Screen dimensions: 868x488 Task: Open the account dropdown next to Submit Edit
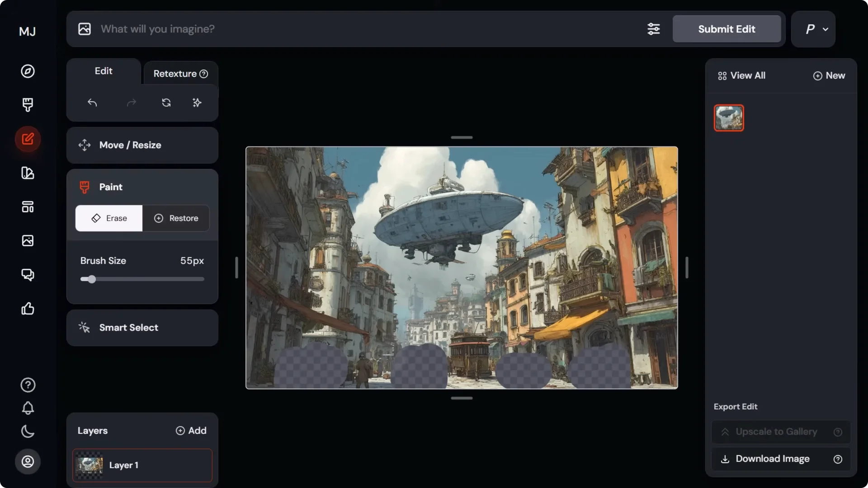(x=813, y=29)
